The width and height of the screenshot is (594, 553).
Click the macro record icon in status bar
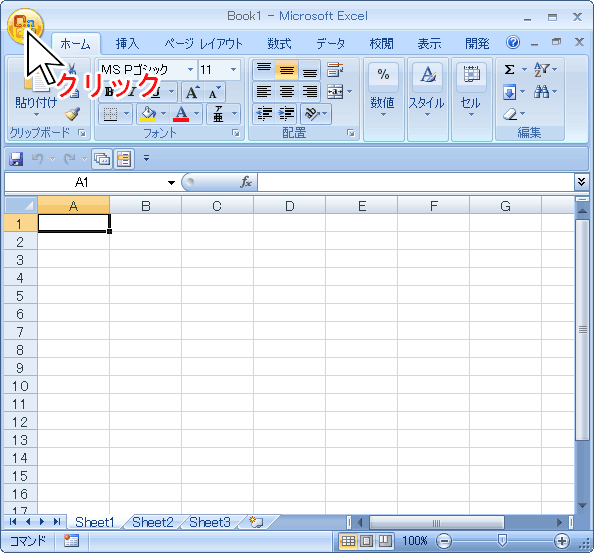point(71,541)
